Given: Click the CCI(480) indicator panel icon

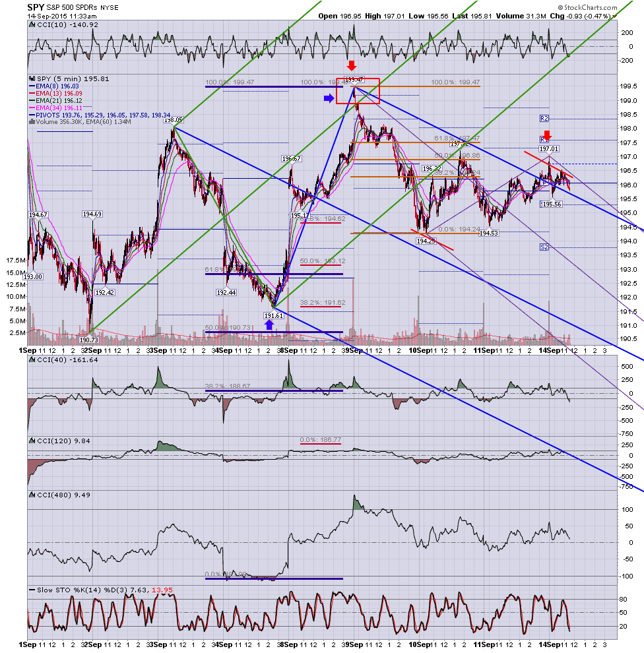Looking at the screenshot, I should pyautogui.click(x=32, y=495).
